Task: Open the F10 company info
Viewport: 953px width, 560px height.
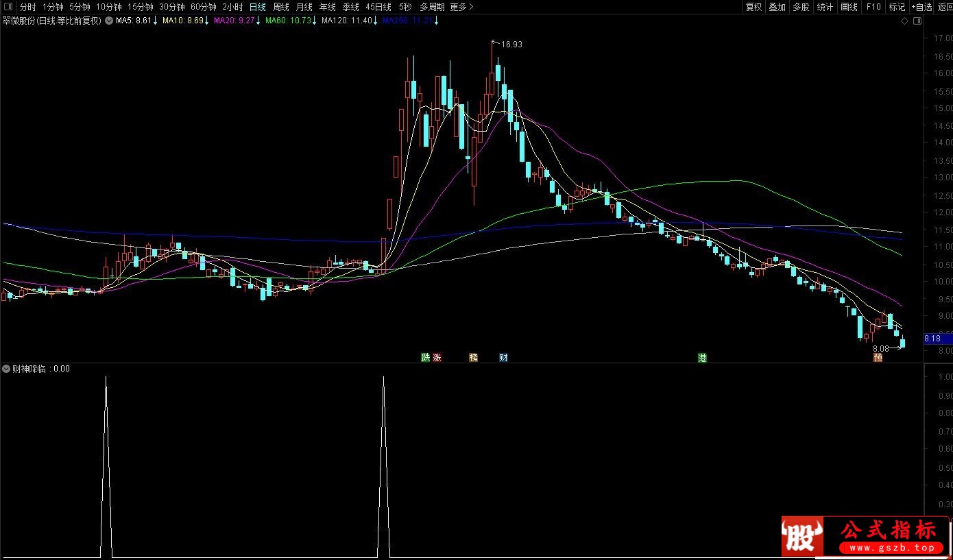Action: [873, 7]
